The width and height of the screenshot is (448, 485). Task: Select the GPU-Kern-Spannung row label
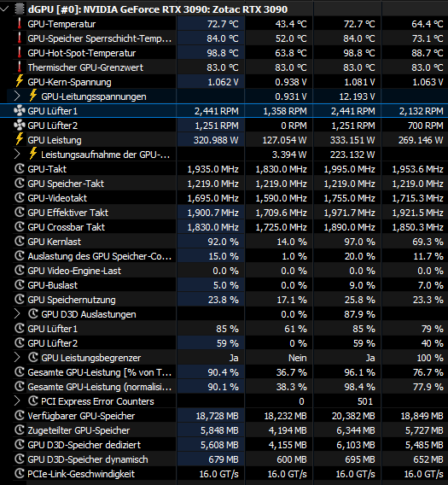[x=69, y=82]
